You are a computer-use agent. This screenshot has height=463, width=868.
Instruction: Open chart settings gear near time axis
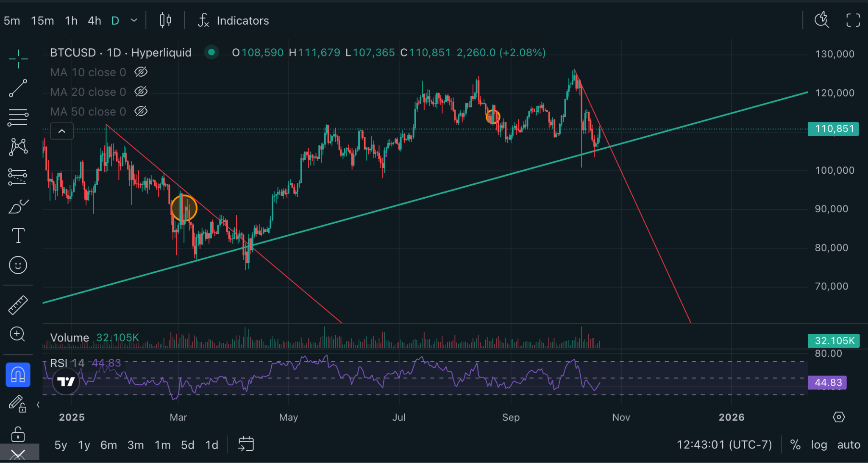[839, 417]
